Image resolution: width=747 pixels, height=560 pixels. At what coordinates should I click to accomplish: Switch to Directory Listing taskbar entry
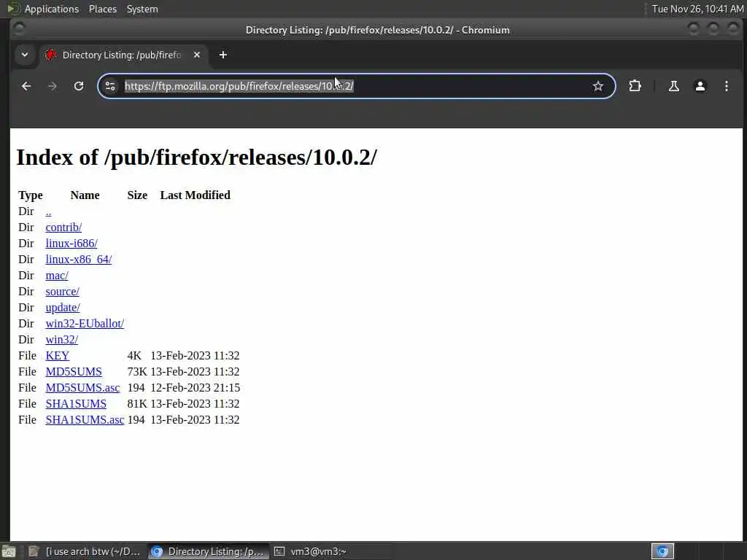click(208, 551)
